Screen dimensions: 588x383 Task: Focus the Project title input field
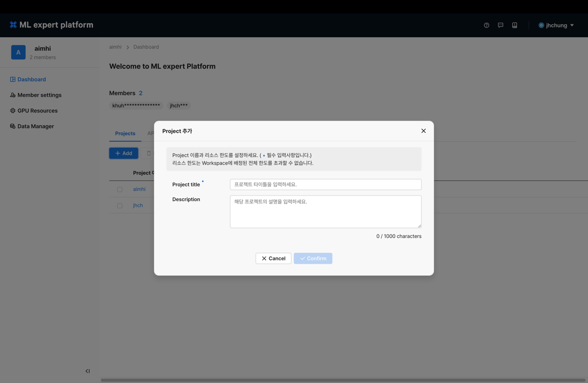[x=325, y=184]
